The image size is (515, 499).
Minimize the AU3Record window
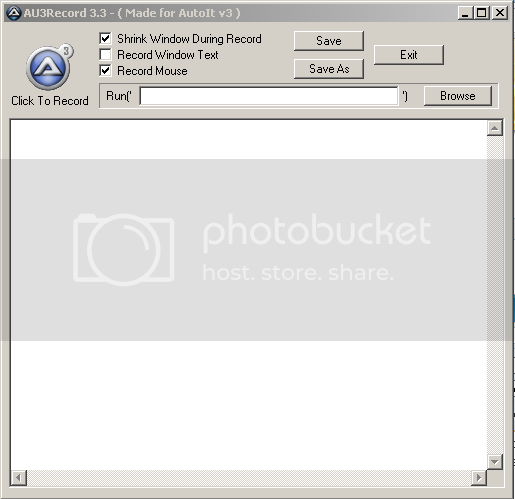(465, 13)
